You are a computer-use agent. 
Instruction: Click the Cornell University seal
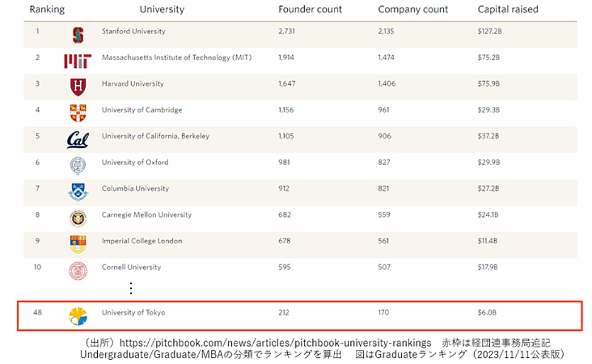coord(78,271)
